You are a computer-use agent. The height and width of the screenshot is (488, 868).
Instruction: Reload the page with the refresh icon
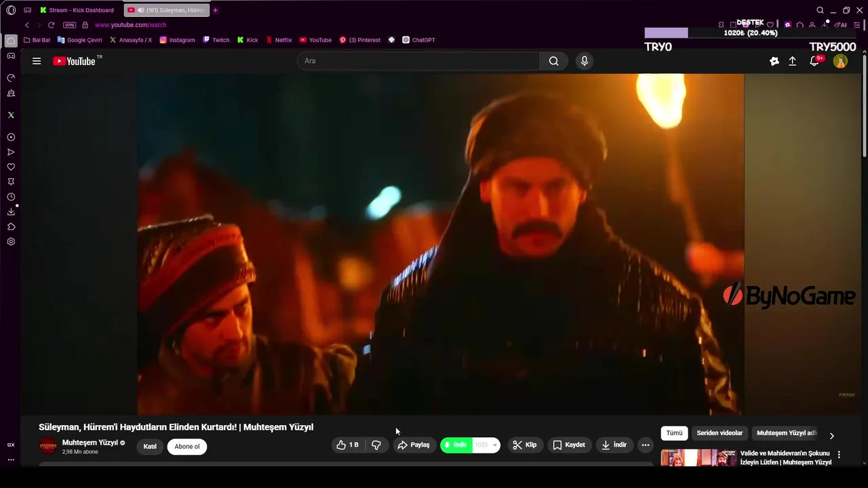(x=51, y=25)
